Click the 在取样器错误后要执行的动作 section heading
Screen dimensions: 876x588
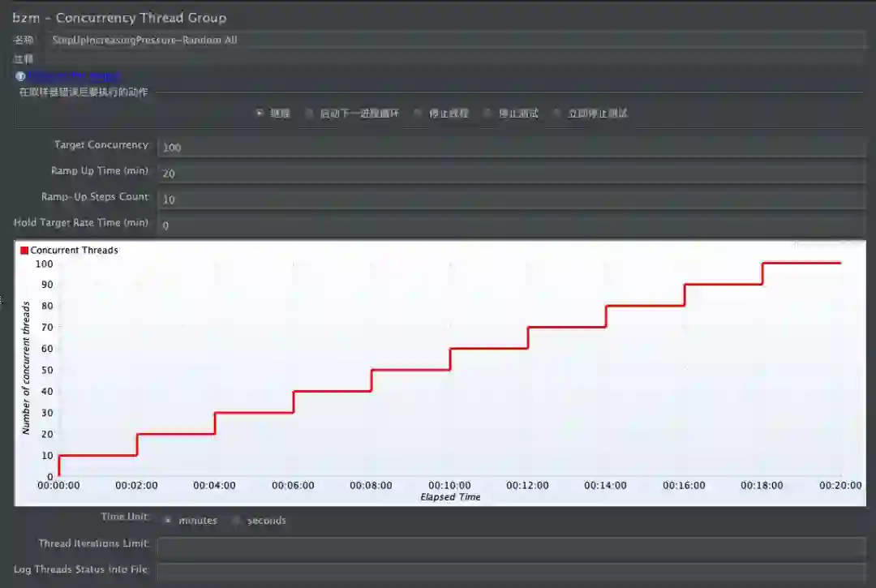84,92
